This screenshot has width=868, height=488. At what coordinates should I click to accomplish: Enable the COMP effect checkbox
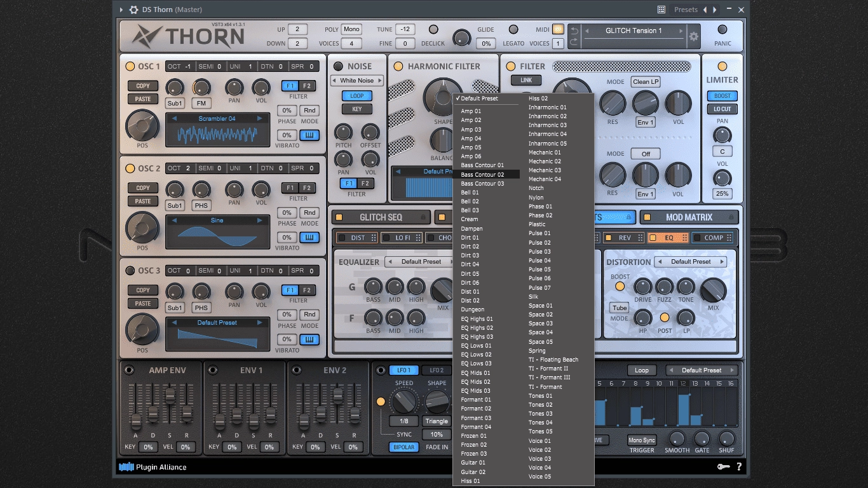(696, 238)
